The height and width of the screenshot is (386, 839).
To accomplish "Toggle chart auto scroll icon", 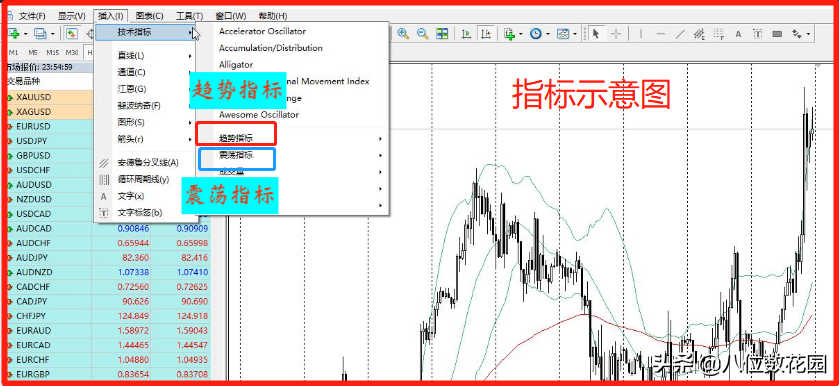I will (x=466, y=34).
